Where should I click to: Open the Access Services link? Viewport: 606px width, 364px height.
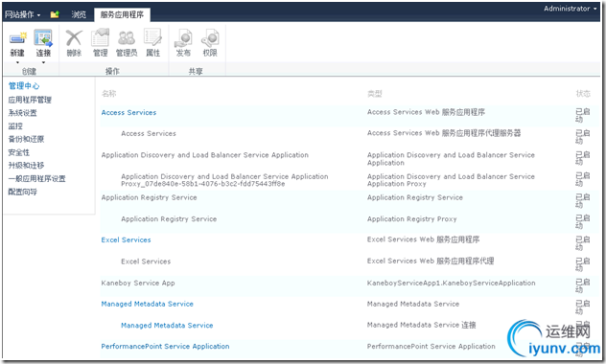point(128,113)
